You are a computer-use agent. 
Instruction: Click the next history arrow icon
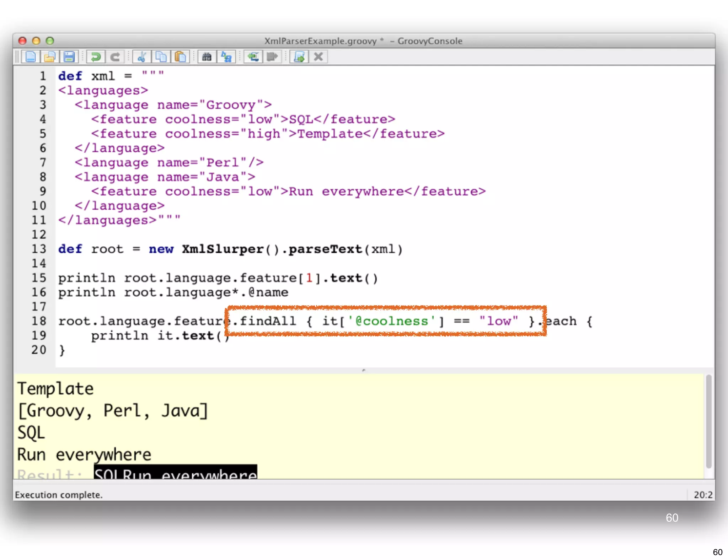coord(272,57)
